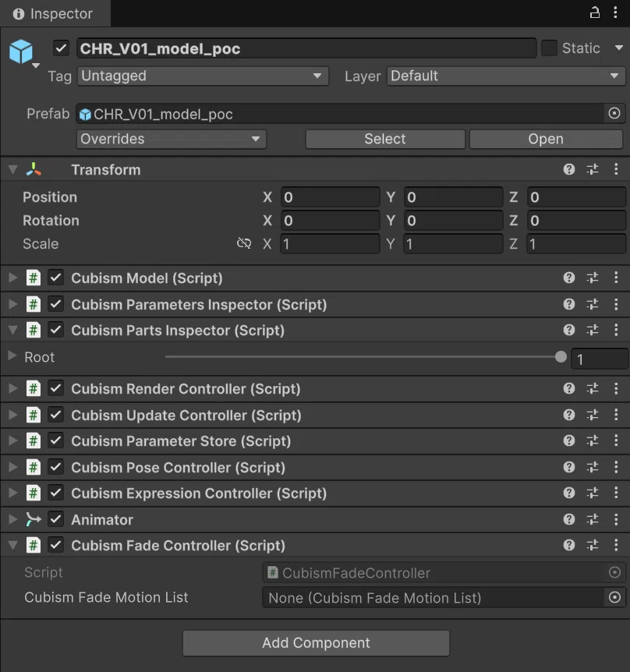Enable the Static checkbox
This screenshot has height=672, width=630.
click(549, 48)
